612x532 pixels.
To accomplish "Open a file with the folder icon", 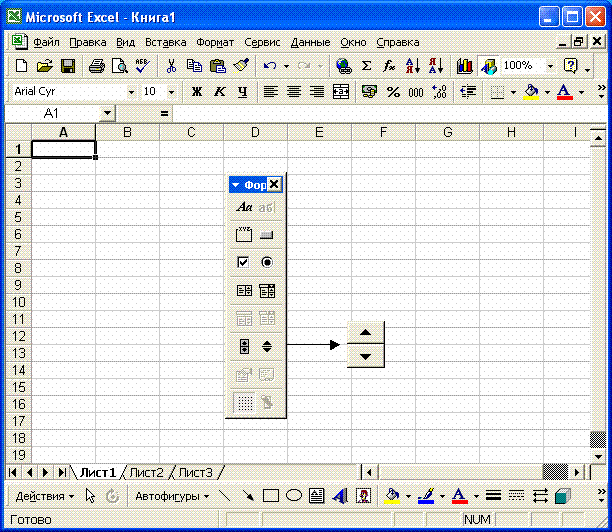I will pos(44,66).
